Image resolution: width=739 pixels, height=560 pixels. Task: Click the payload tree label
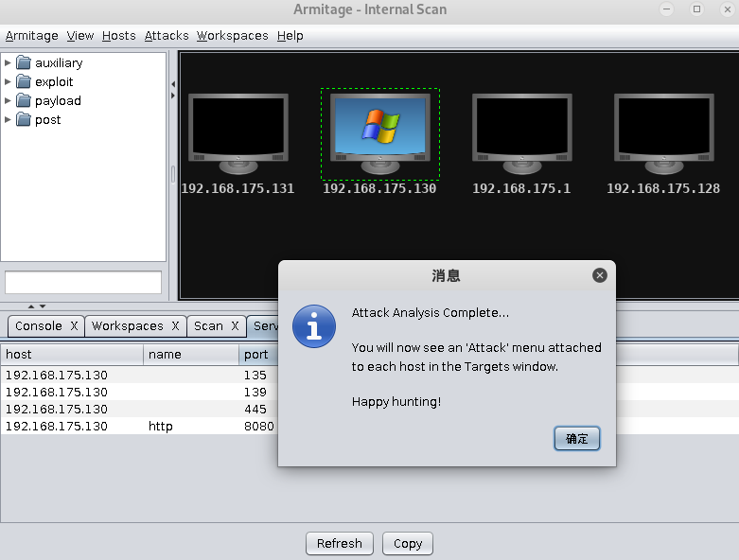[x=58, y=100]
